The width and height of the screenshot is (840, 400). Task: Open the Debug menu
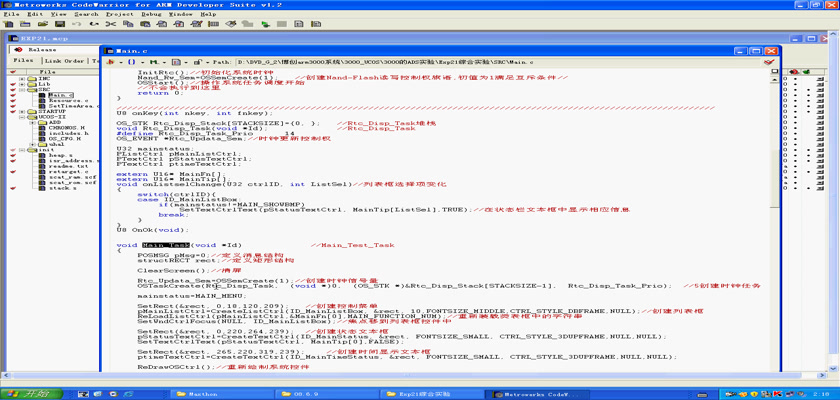(151, 14)
